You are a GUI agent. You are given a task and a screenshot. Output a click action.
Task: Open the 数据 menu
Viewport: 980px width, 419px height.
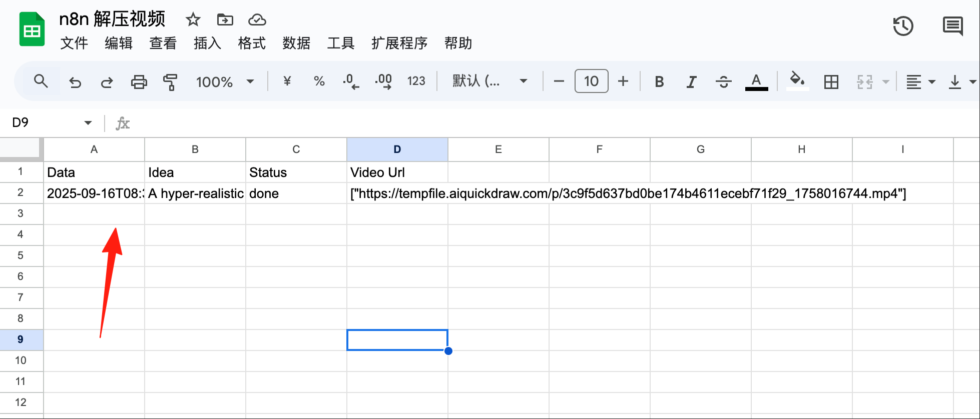coord(296,43)
